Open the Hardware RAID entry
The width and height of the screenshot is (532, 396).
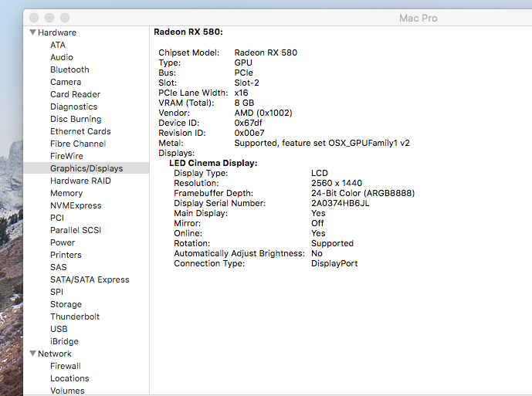pos(81,181)
